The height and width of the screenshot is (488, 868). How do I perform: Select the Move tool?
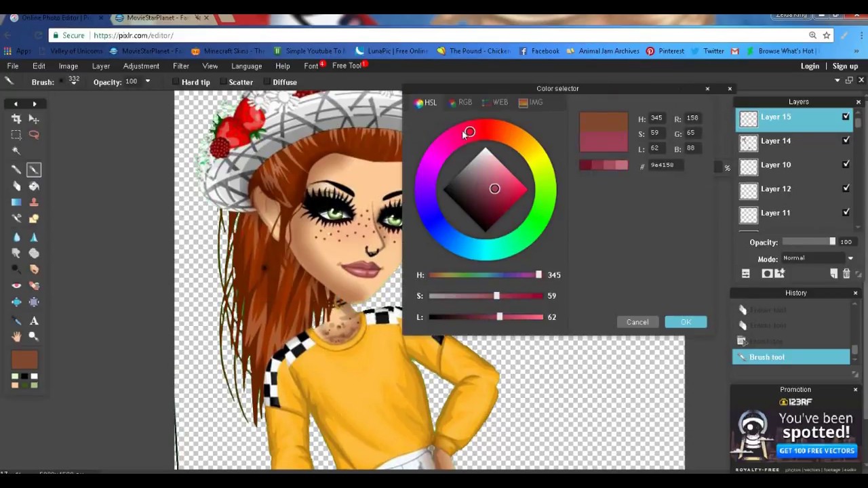[x=34, y=119]
